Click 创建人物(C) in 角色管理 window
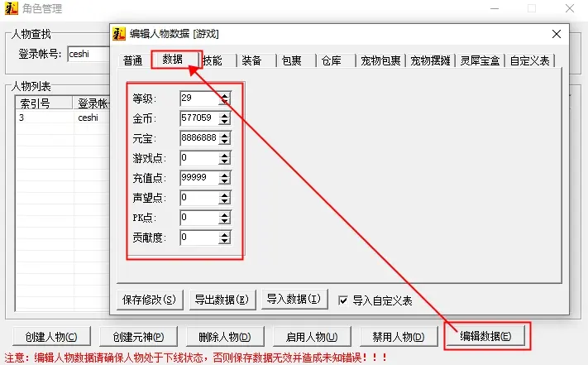Viewport: 588px width, 365px height. (x=51, y=337)
